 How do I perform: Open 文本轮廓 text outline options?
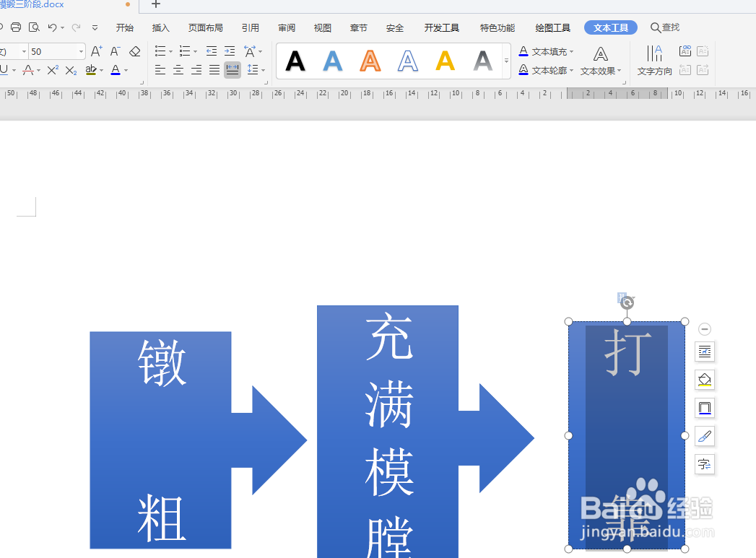point(547,70)
